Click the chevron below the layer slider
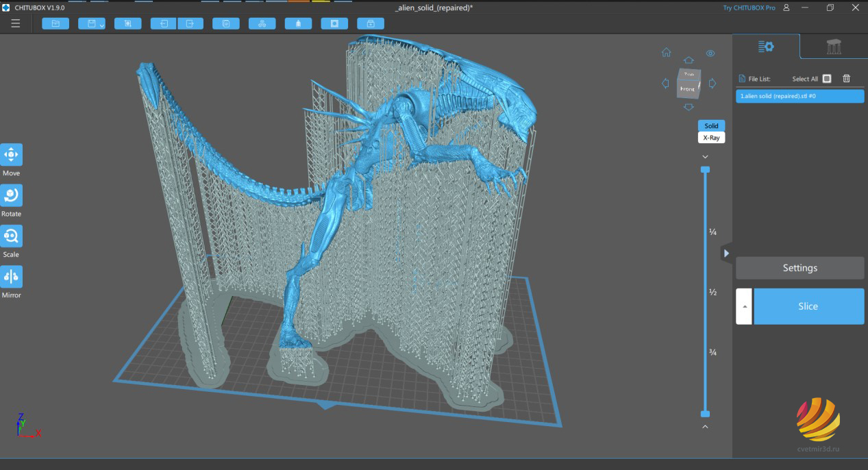 [705, 427]
